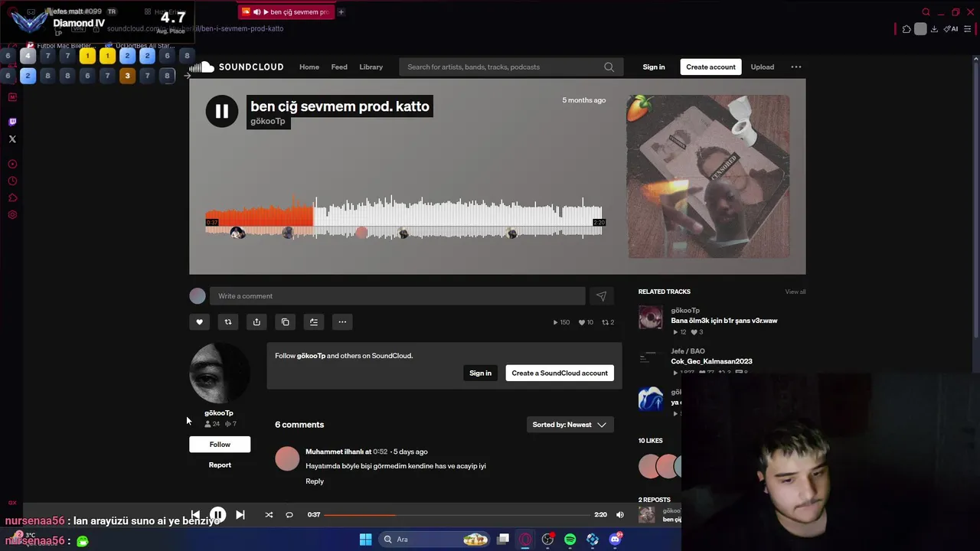Open Opera GX from the taskbar
This screenshot has width=980, height=551.
(525, 540)
